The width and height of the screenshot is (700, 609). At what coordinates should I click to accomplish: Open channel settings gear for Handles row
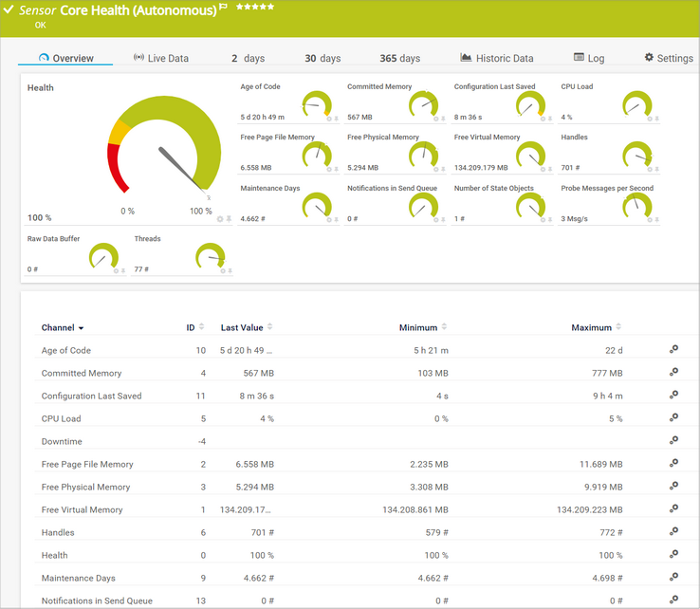click(673, 531)
